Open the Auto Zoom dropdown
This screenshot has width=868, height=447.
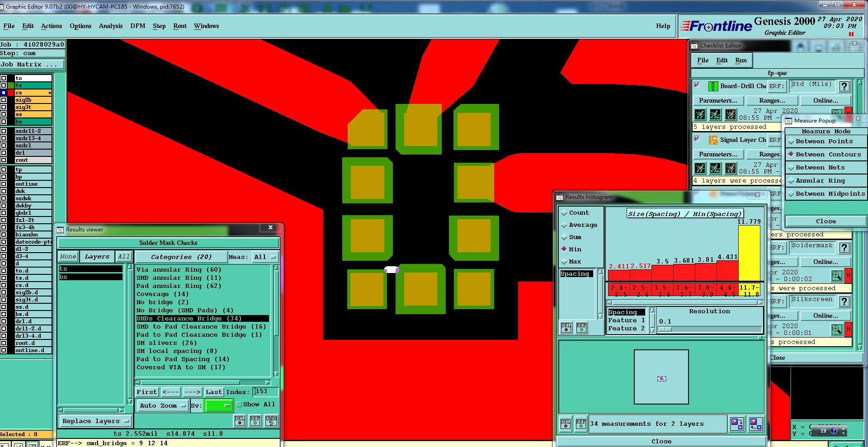162,405
